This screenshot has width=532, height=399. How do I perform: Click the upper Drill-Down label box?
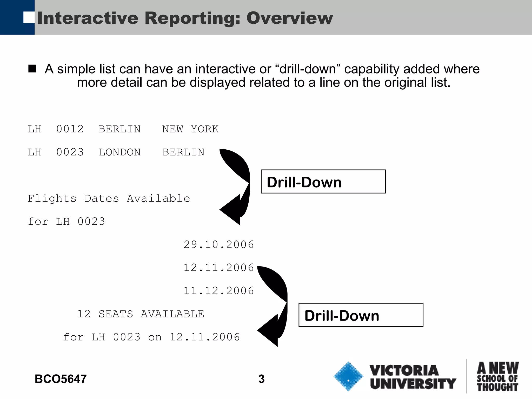(323, 182)
